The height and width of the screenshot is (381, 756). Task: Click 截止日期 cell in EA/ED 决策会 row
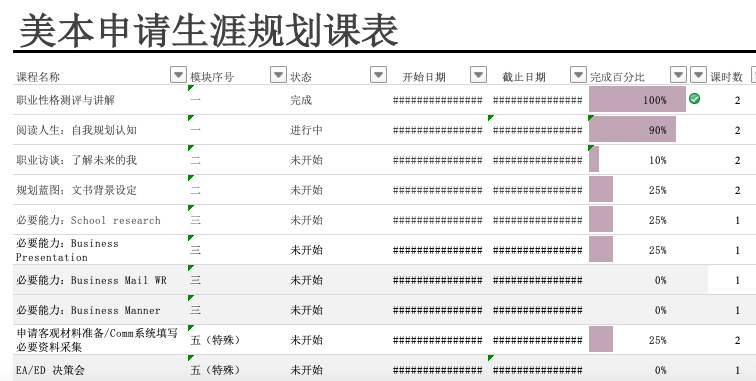pos(538,369)
